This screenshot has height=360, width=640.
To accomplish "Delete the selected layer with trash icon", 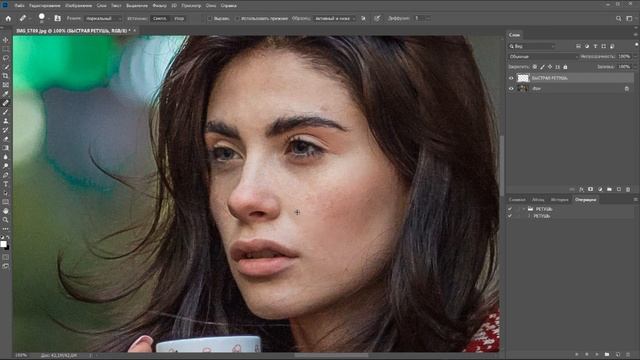I will (x=628, y=189).
